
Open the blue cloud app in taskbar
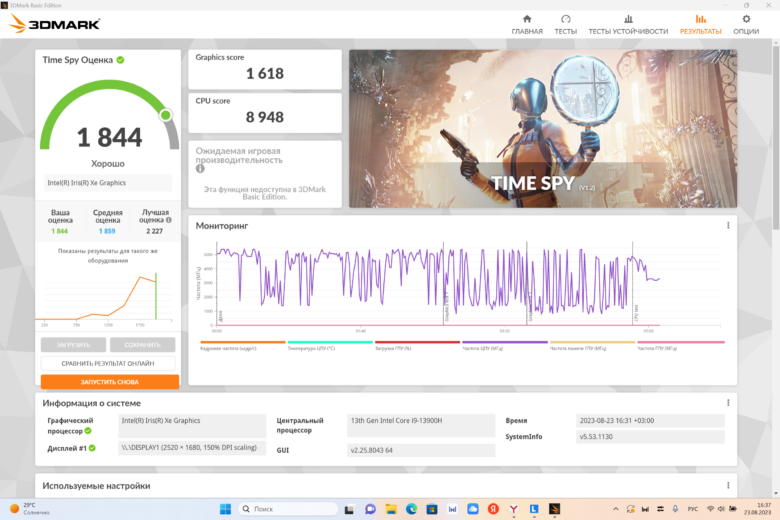pos(473,509)
